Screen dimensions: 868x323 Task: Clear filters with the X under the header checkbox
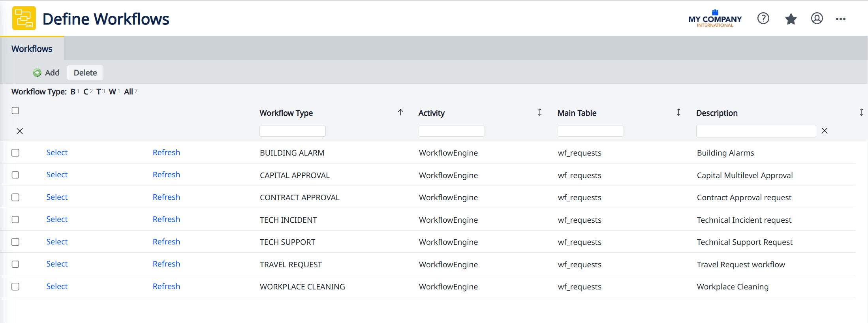pos(20,131)
